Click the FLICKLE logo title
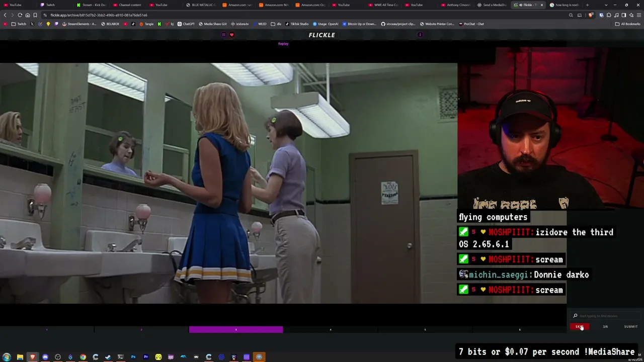 [322, 35]
